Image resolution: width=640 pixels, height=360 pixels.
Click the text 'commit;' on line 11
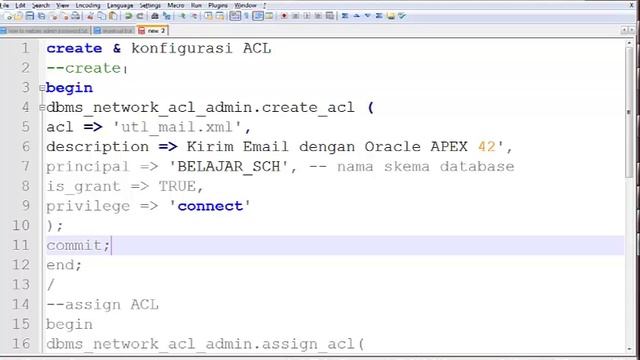point(78,245)
